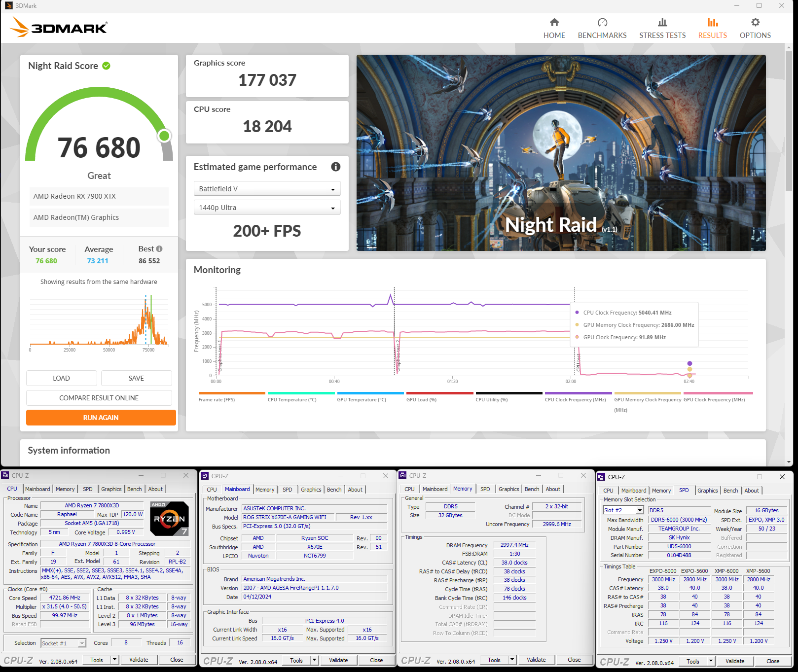
Task: Click the ROG STRIX X670E-A GAMING WIFI model field
Action: [288, 517]
